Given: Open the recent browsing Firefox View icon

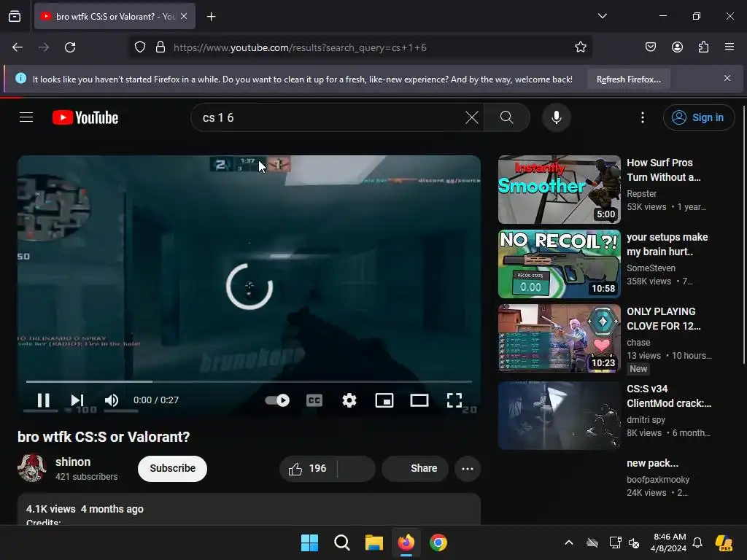Looking at the screenshot, I should [x=15, y=16].
